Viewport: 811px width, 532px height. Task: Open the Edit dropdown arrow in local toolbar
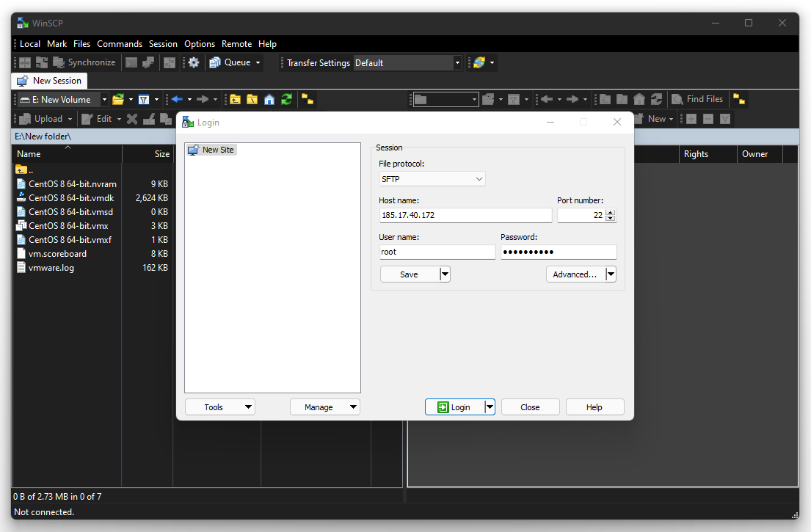click(119, 119)
